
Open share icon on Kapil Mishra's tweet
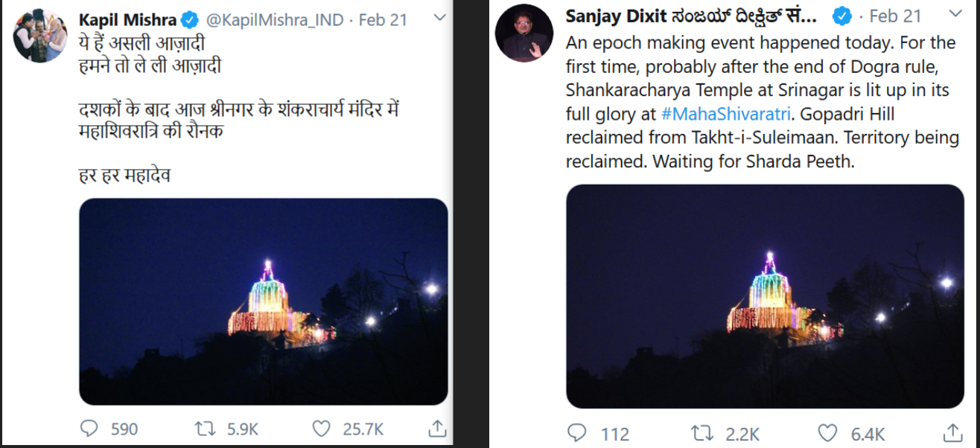pyautogui.click(x=438, y=428)
